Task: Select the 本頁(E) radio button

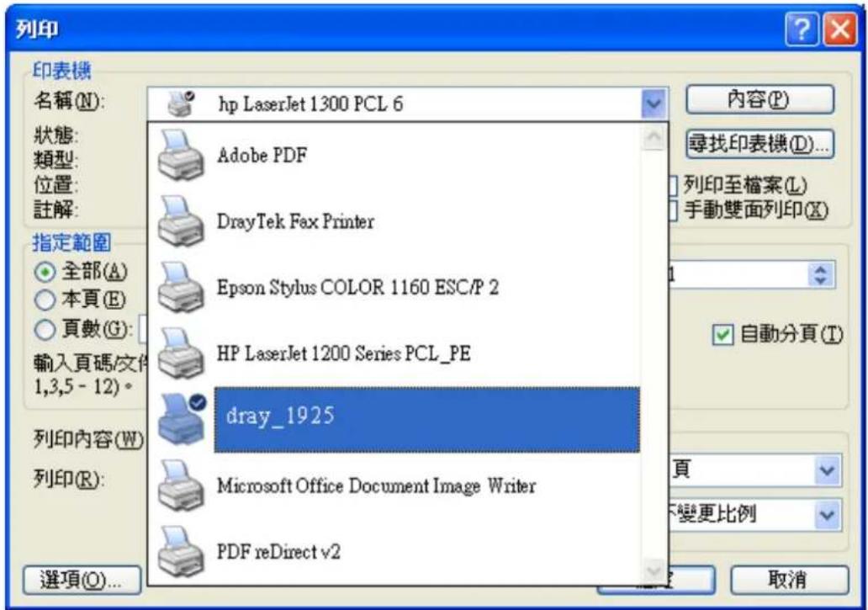Action: pyautogui.click(x=45, y=300)
